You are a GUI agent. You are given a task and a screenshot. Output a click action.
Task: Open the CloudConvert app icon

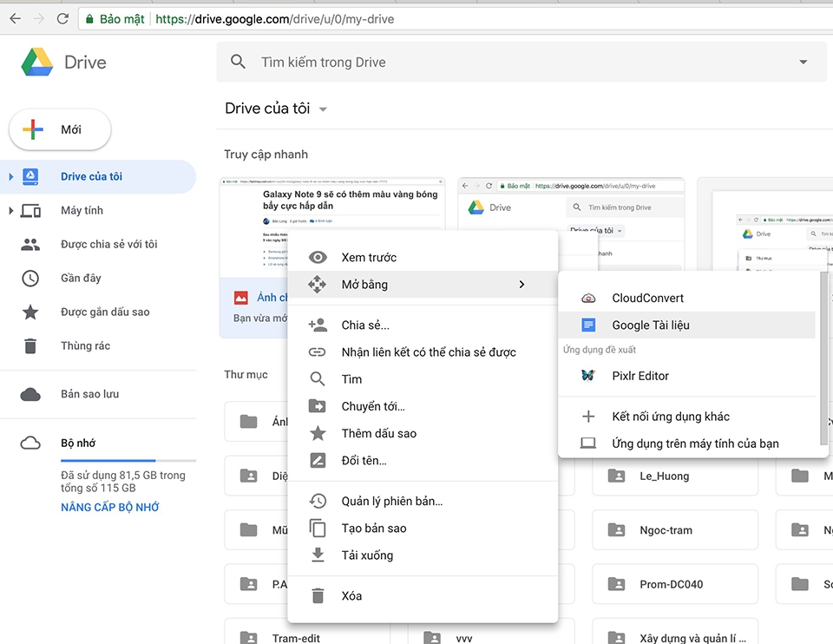[x=589, y=297]
